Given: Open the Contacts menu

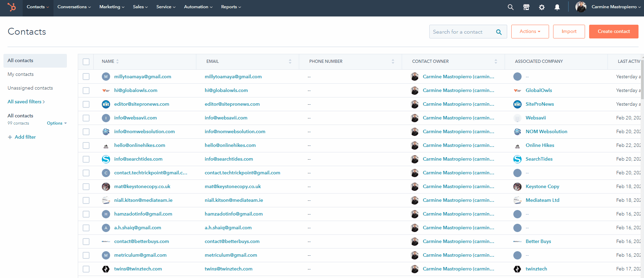Looking at the screenshot, I should coord(38,7).
